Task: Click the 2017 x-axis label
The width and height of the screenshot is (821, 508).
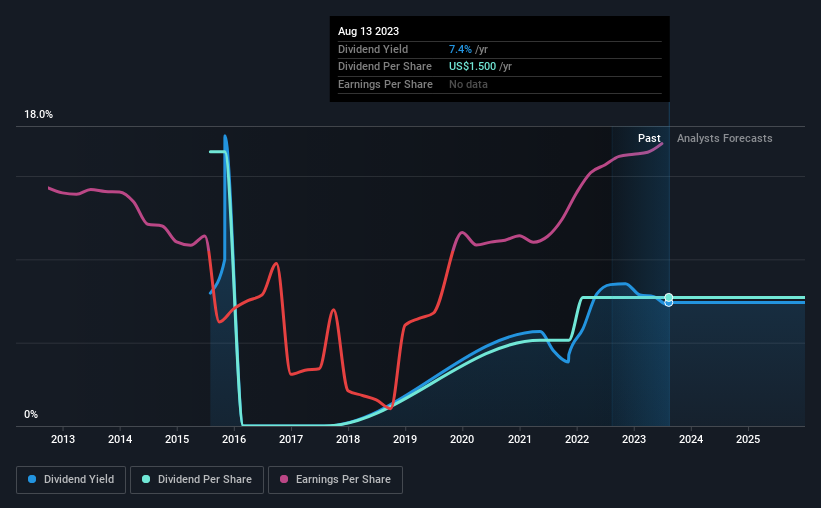Action: 291,439
